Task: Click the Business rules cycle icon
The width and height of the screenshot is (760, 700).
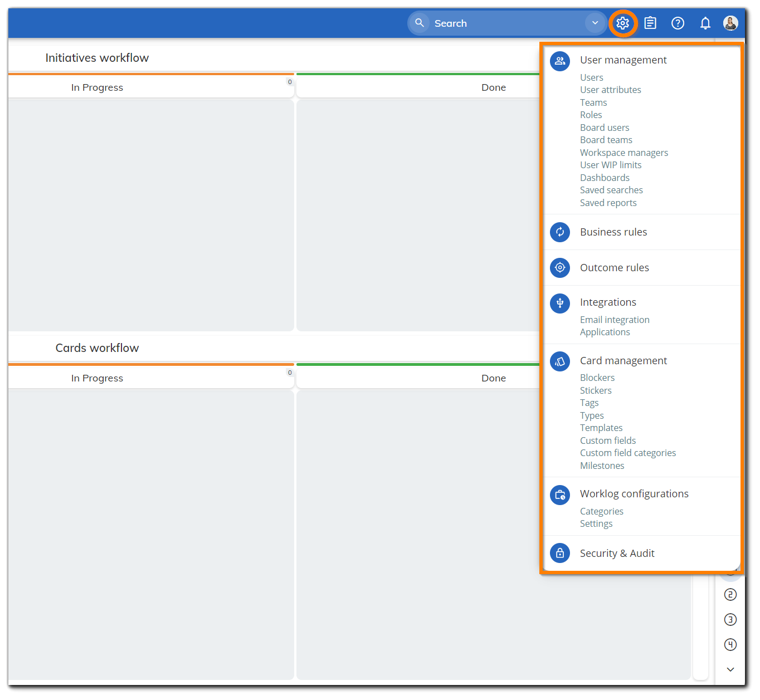Action: [560, 232]
